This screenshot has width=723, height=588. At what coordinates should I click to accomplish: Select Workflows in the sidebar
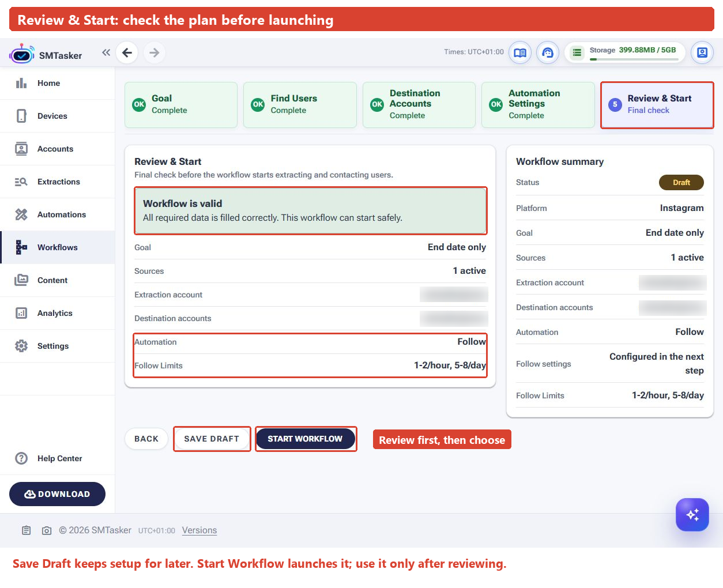click(58, 247)
